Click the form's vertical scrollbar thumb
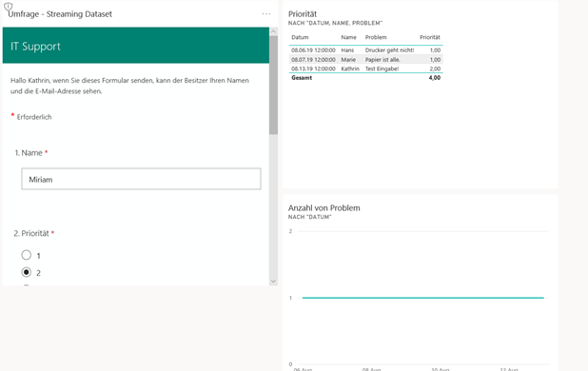 coord(273,85)
